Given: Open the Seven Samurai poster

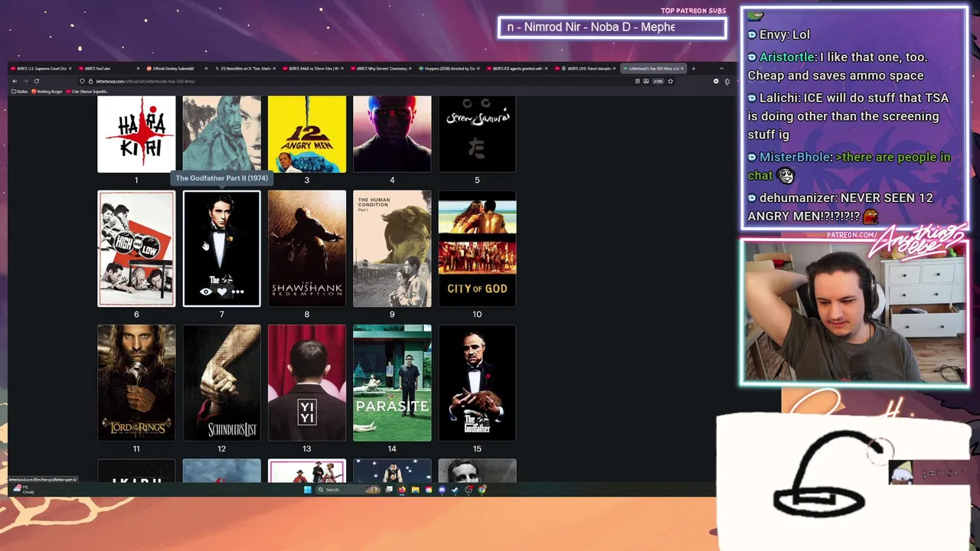Looking at the screenshot, I should tap(477, 134).
